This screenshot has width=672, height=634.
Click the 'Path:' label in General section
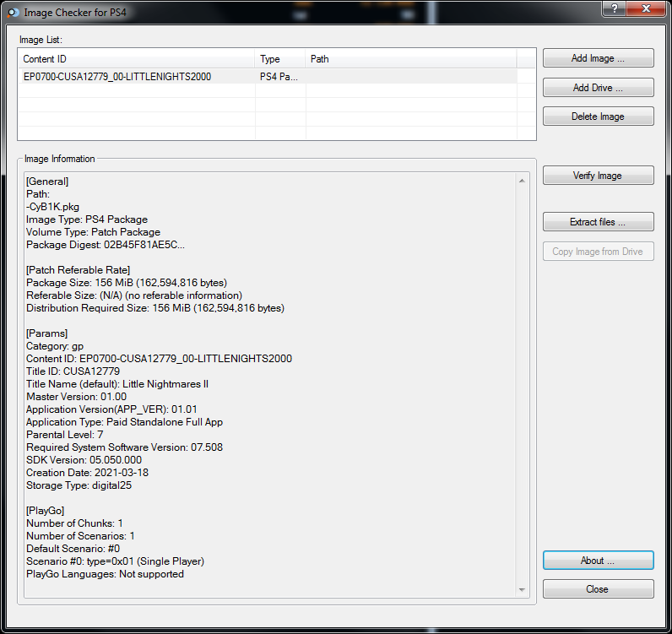coord(38,194)
